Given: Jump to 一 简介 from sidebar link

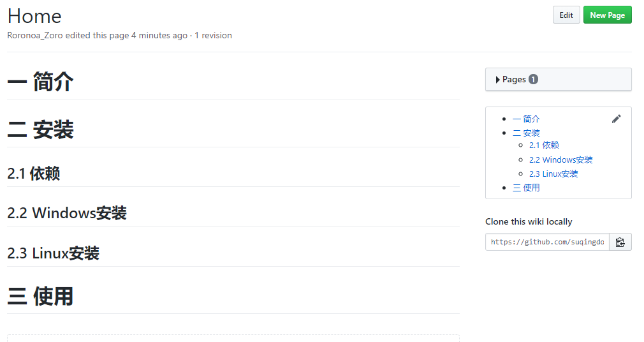Looking at the screenshot, I should pyautogui.click(x=526, y=119).
